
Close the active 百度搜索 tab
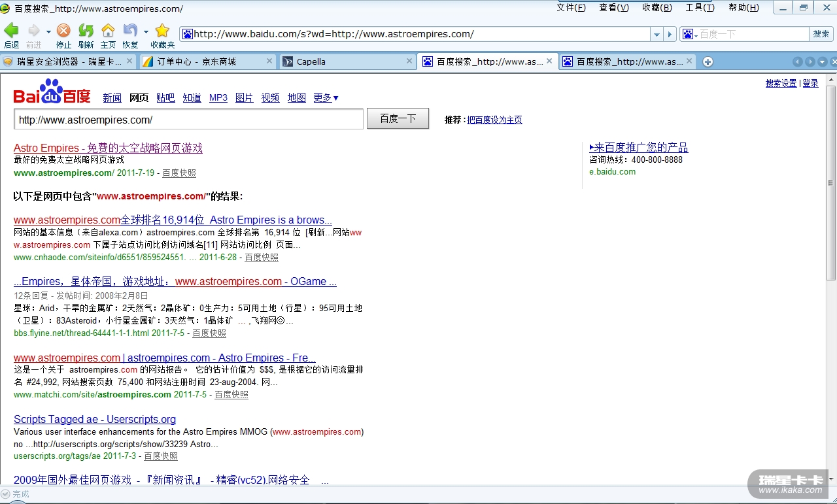[x=549, y=61]
